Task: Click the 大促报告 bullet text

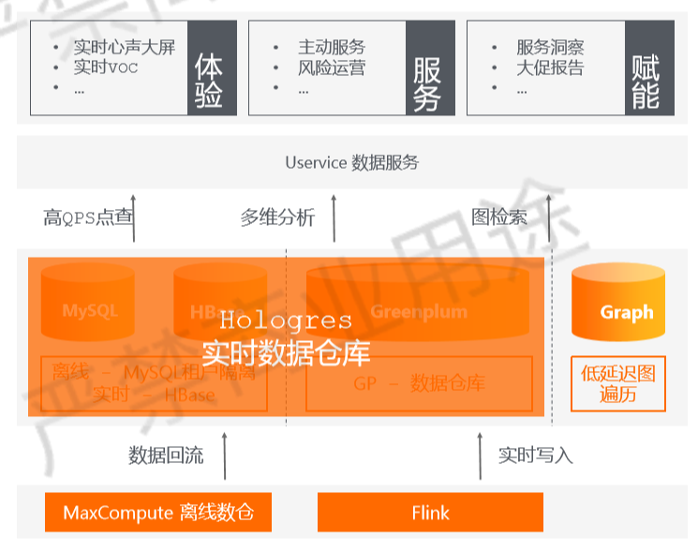Action: (x=550, y=68)
